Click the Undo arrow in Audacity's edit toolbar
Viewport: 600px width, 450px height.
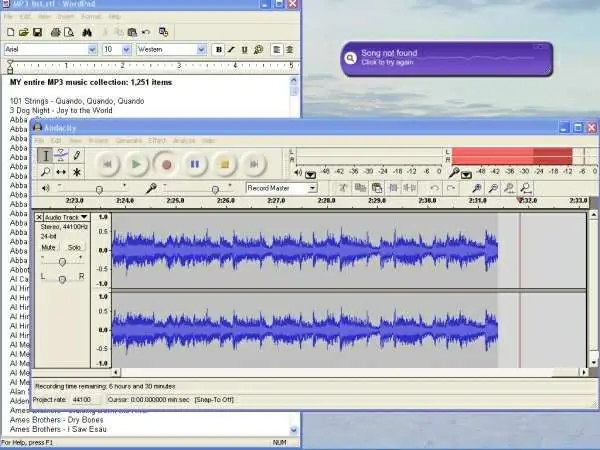[x=434, y=188]
